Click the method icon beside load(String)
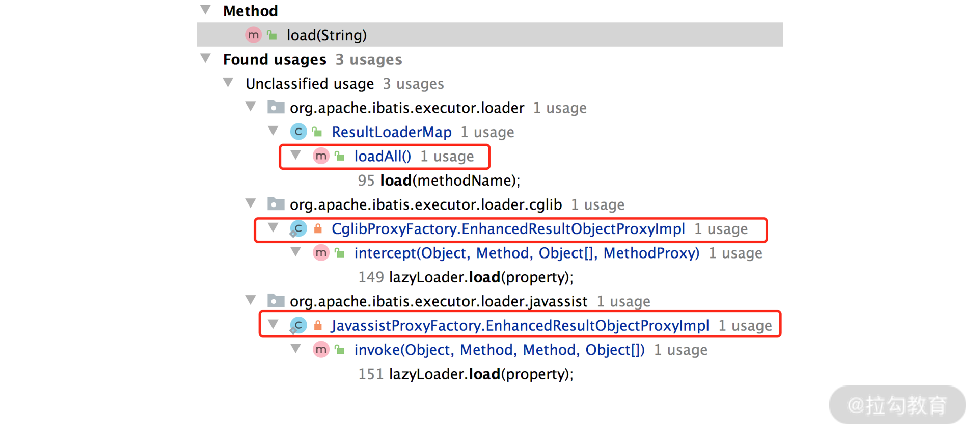The height and width of the screenshot is (437, 980). (253, 35)
